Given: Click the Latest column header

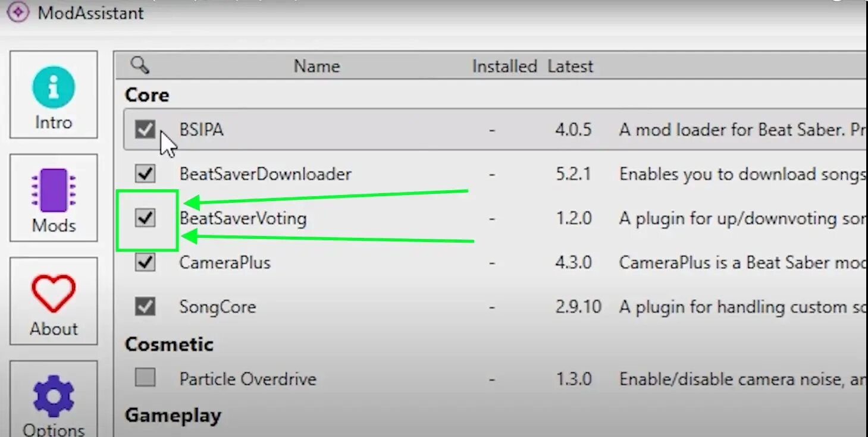Looking at the screenshot, I should [x=571, y=66].
